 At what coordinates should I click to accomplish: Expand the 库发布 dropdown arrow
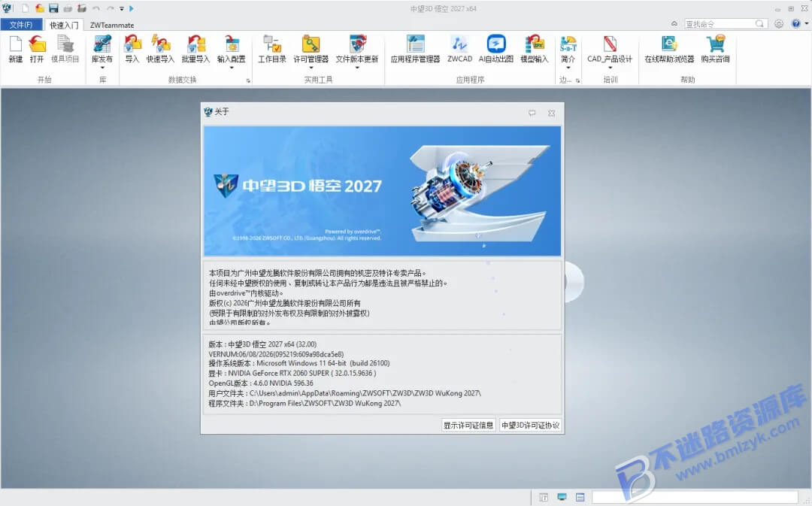102,68
